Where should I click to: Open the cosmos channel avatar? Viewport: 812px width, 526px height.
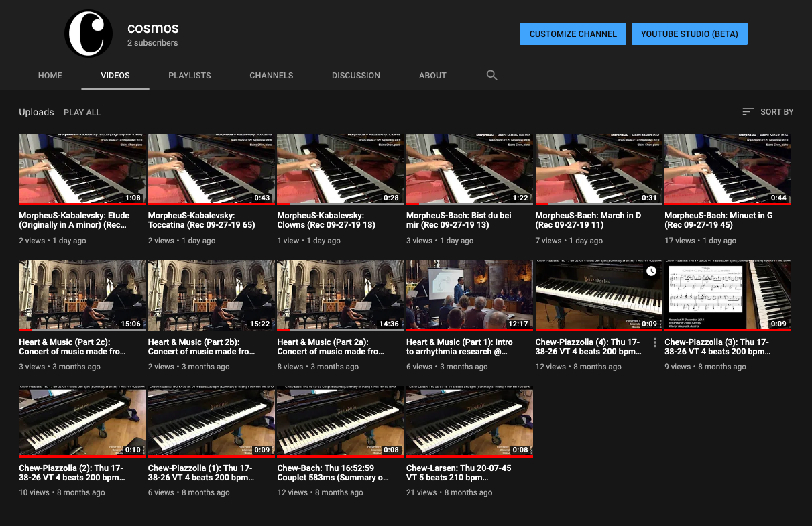point(88,33)
